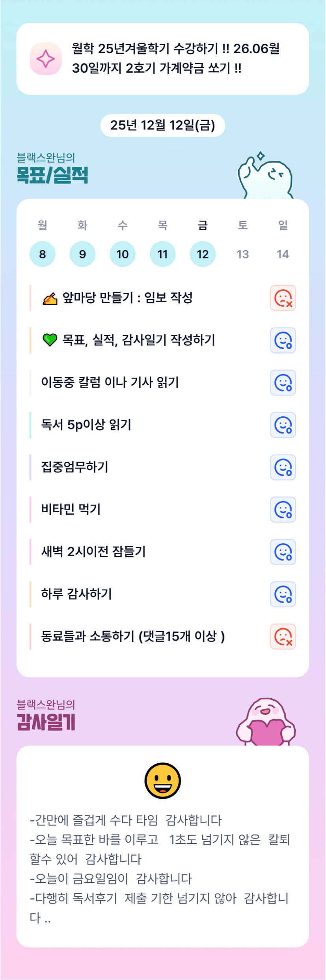Click the smiley icon beside 하루 감사하기
Screen dimensions: 326x980
283,594
